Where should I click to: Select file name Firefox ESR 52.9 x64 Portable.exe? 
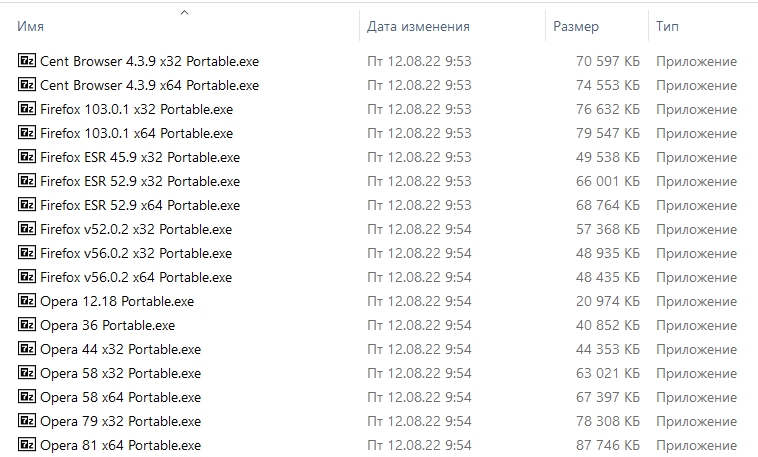[140, 206]
